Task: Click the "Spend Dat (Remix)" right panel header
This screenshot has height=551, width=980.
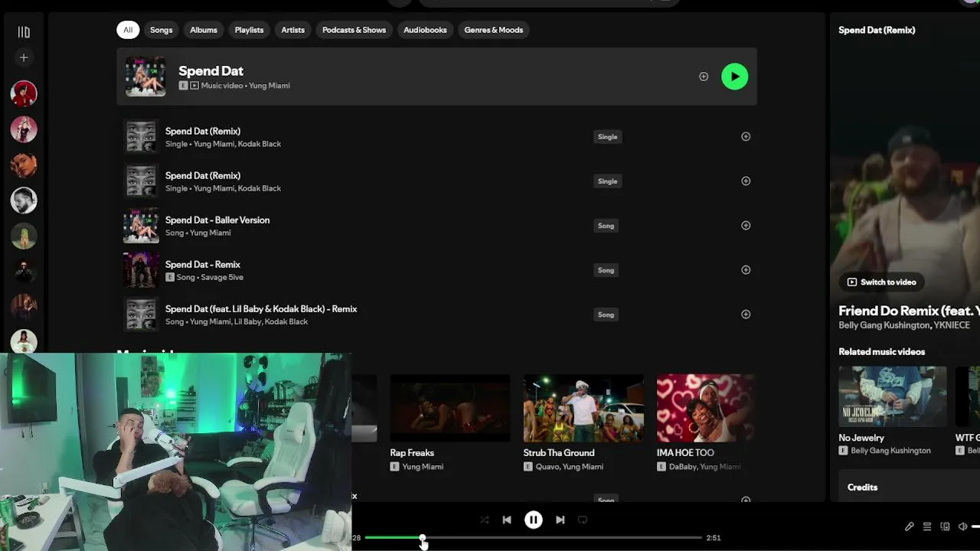Action: 877,30
